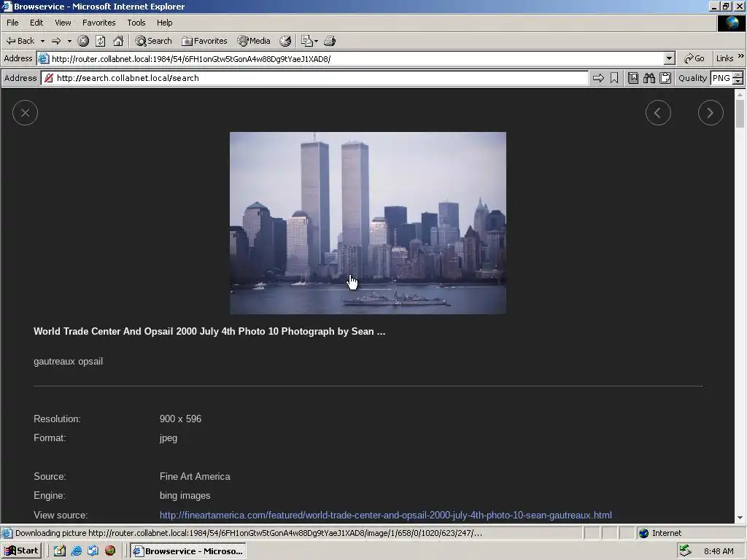The height and width of the screenshot is (560, 747).
Task: Click the 8:48 AM system clock
Action: pos(719,551)
